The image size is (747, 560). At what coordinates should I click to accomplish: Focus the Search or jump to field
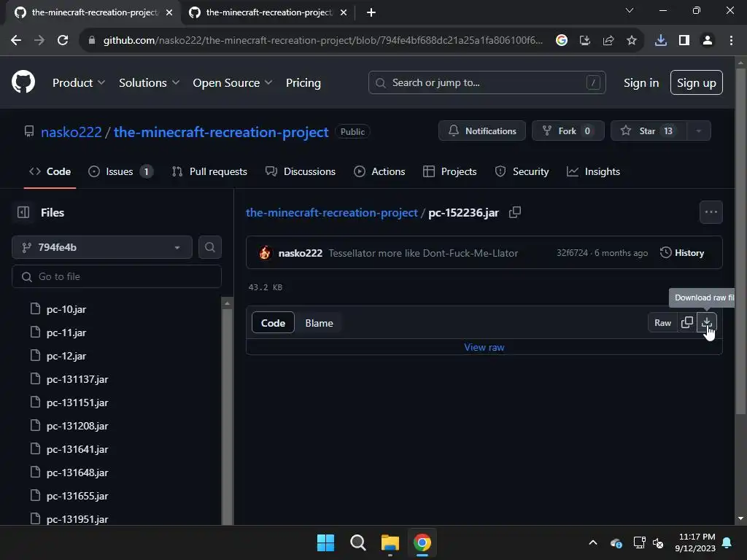[x=487, y=83]
